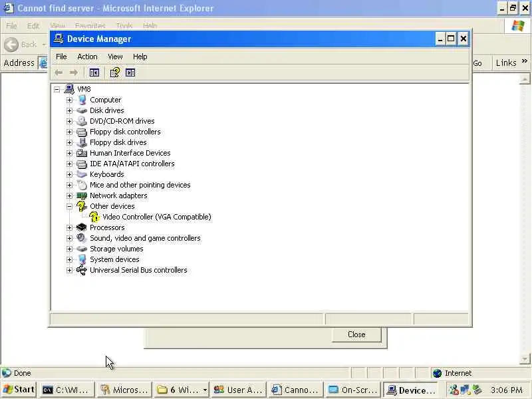Click the system tray clock showing 3:06 PM
This screenshot has height=399, width=532.
(506, 390)
